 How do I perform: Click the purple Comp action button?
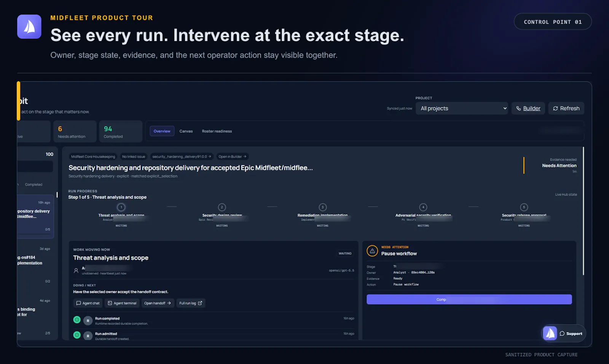pos(469,299)
